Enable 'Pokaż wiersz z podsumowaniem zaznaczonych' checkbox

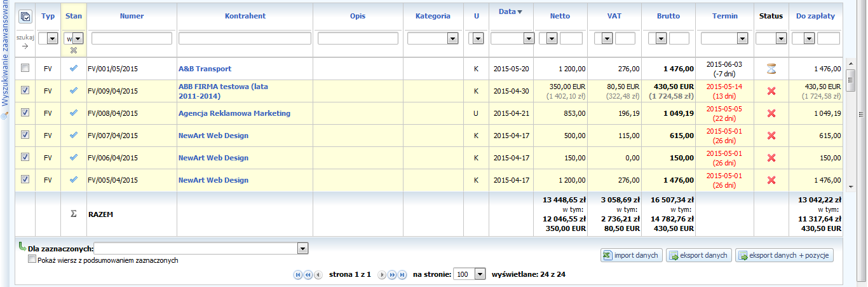click(x=32, y=260)
